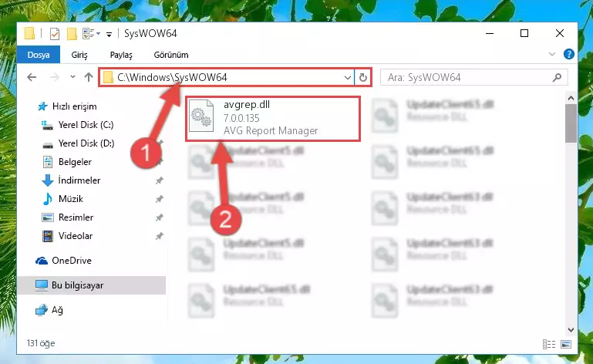The width and height of the screenshot is (593, 364).
Task: Go forward with the right arrow button
Action: [x=55, y=77]
